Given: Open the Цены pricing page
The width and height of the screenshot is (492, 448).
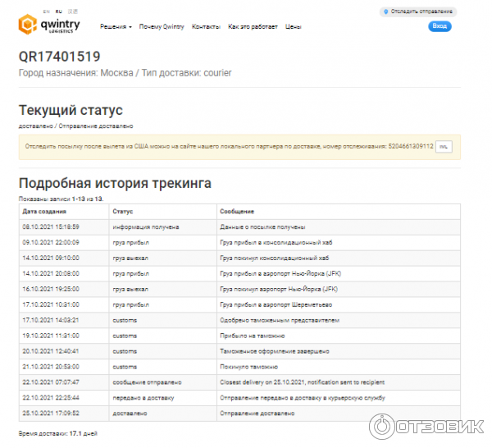Looking at the screenshot, I should pos(293,27).
